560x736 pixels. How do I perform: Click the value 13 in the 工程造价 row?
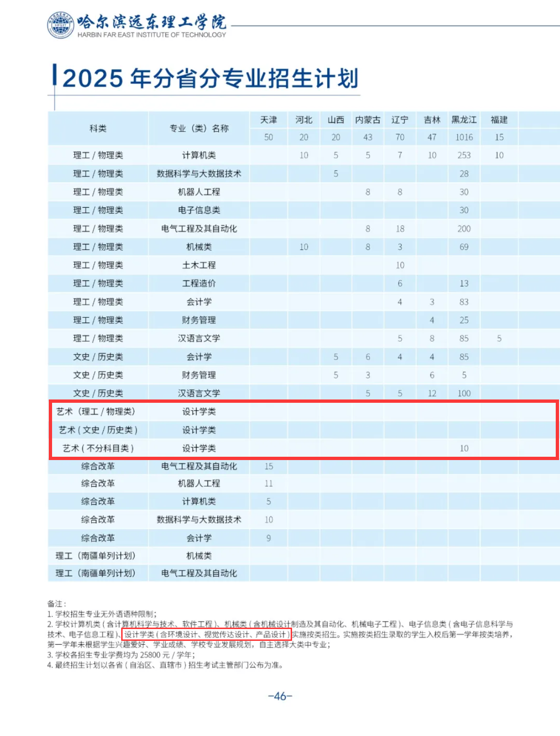pos(464,284)
